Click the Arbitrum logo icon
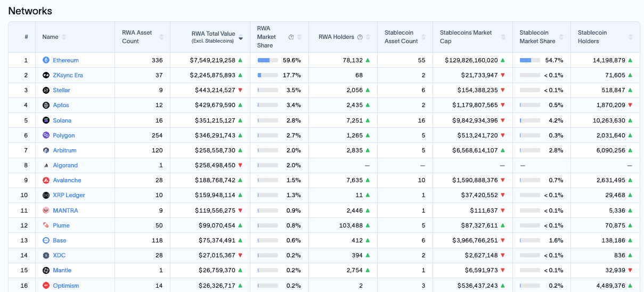644x292 pixels. pos(46,150)
